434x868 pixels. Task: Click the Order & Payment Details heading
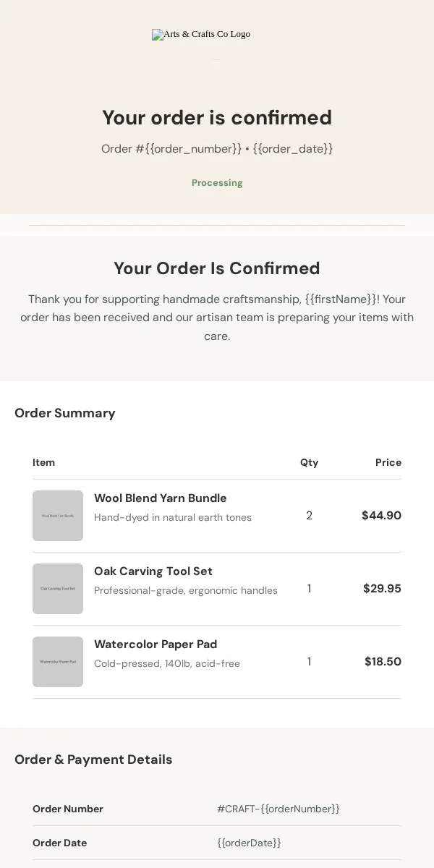(93, 759)
